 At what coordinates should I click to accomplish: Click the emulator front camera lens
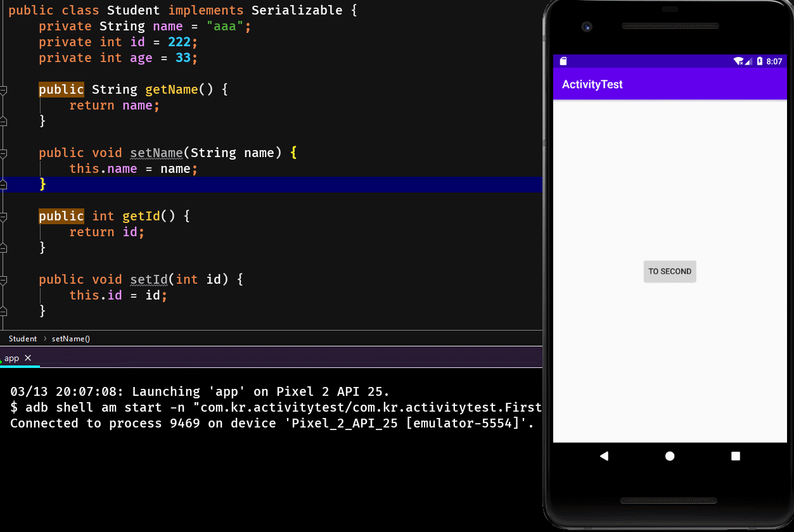pyautogui.click(x=587, y=27)
